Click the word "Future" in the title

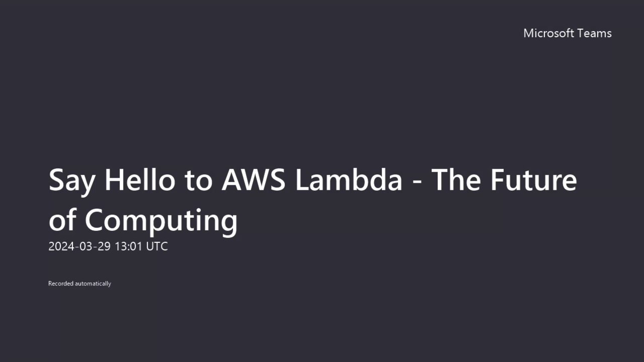pos(534,179)
